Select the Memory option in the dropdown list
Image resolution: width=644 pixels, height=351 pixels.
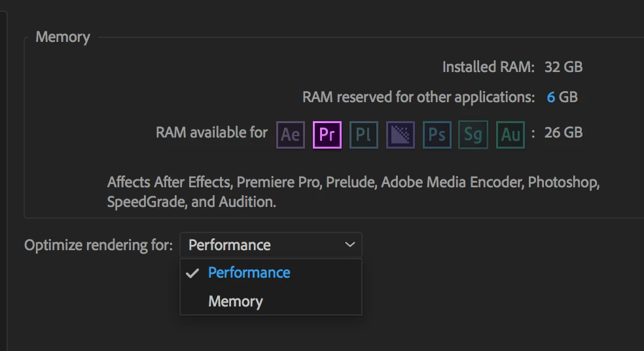(235, 302)
